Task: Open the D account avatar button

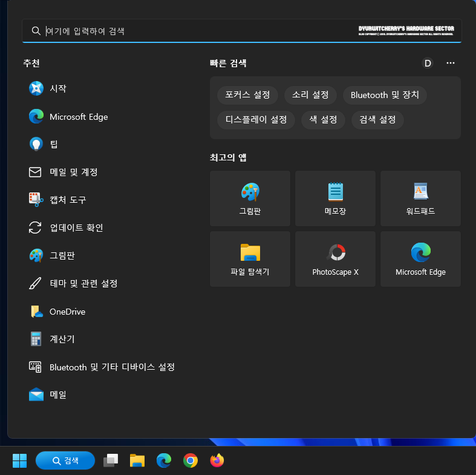Action: [x=428, y=63]
